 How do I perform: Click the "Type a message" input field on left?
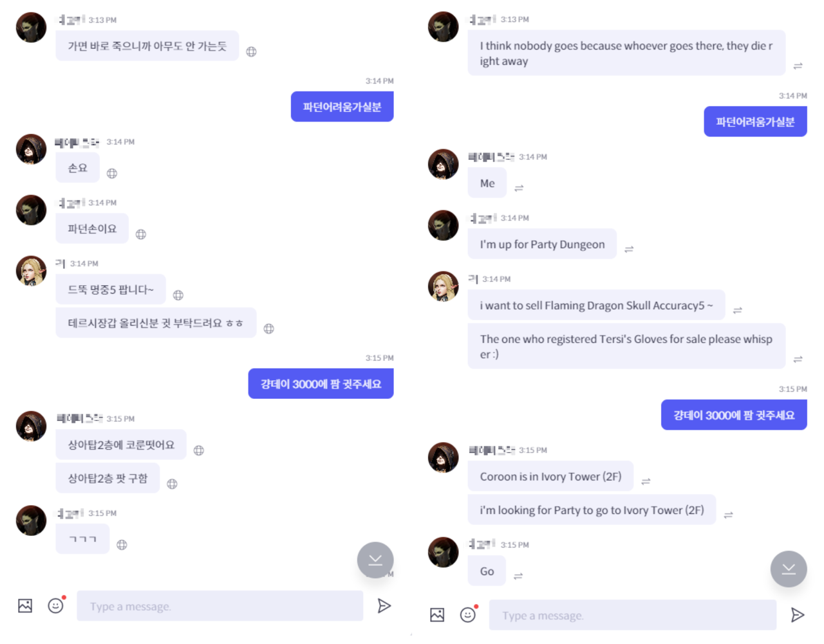(x=219, y=605)
